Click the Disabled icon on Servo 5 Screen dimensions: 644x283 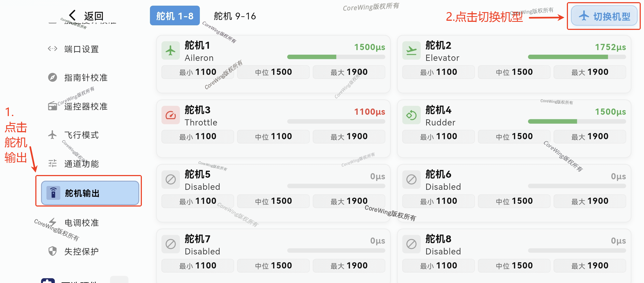(x=170, y=180)
